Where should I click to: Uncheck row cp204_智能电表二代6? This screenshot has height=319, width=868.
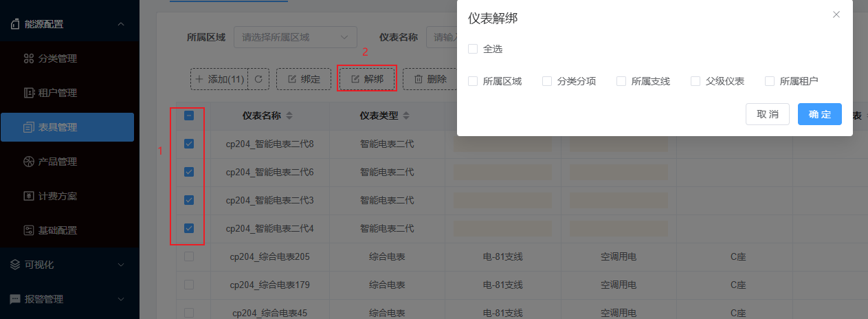[x=189, y=172]
